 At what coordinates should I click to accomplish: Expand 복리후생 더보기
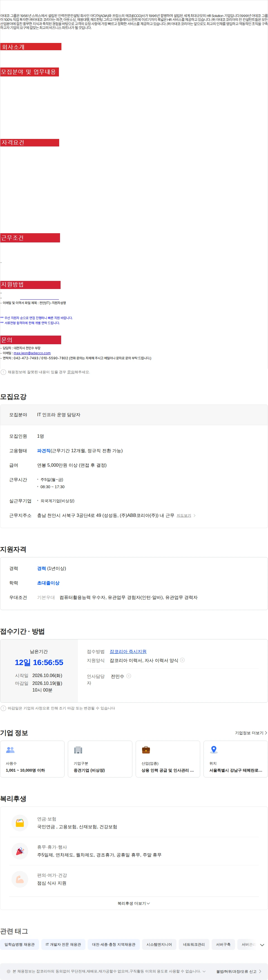(x=134, y=904)
